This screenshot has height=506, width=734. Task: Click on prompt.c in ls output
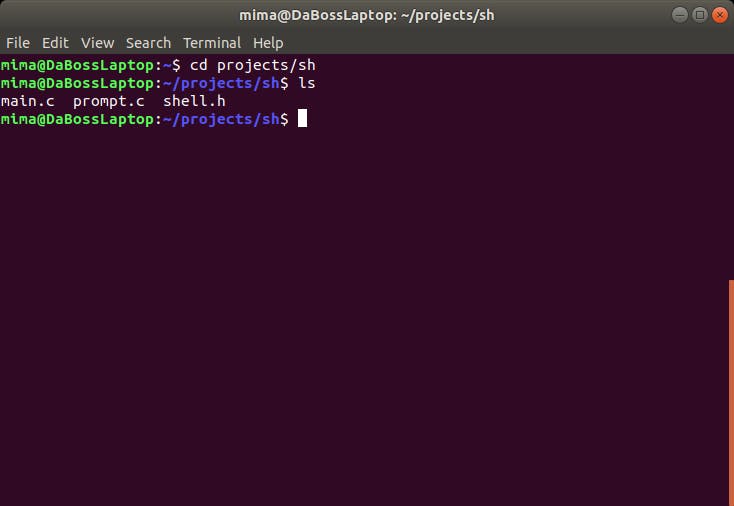point(109,102)
